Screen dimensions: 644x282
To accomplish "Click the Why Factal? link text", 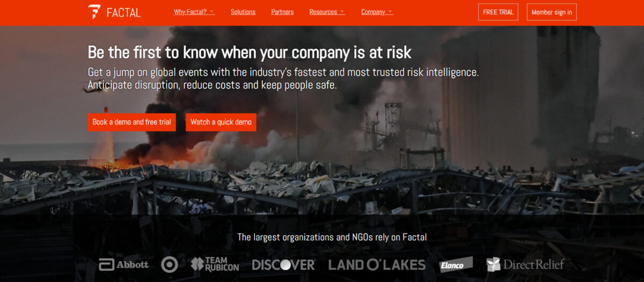I will (x=190, y=12).
